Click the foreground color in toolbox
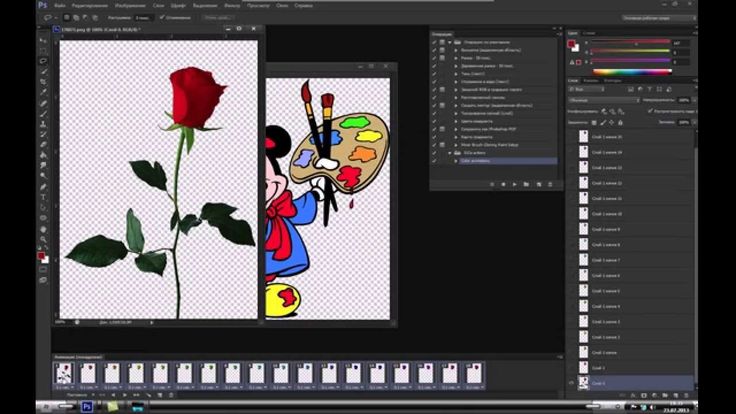Viewport: 736px width, 414px height. 41,255
